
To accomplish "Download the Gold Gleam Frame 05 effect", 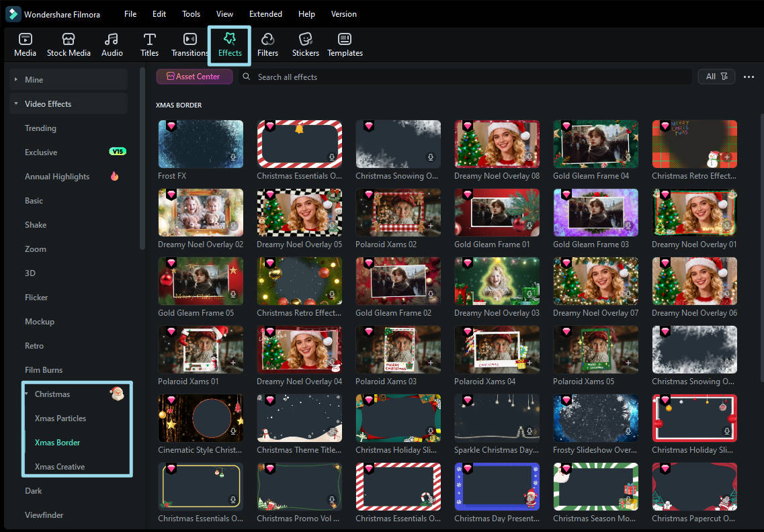I will pyautogui.click(x=233, y=294).
